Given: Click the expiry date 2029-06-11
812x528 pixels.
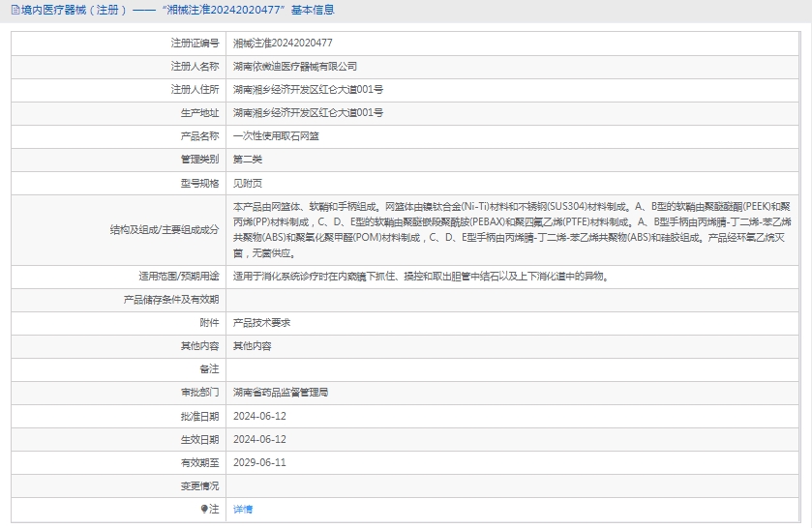Looking at the screenshot, I should [259, 462].
